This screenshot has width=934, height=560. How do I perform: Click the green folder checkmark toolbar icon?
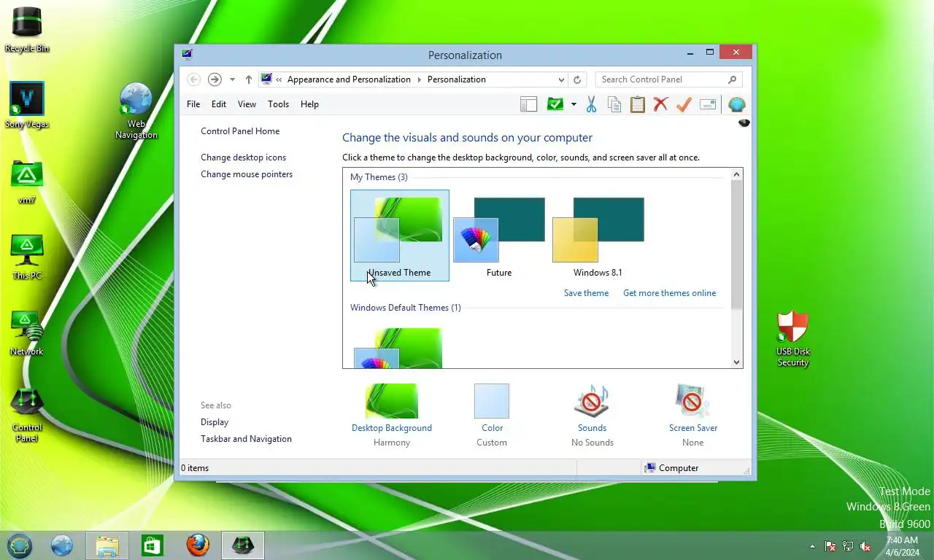555,104
